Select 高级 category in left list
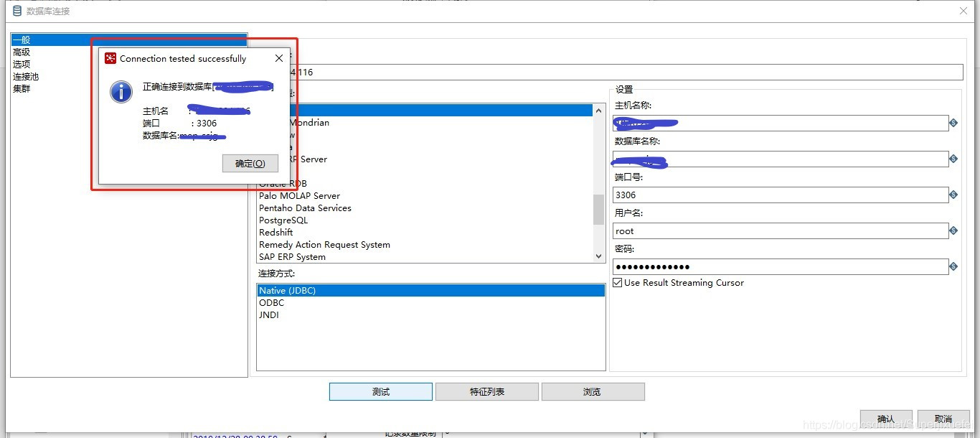 point(22,52)
